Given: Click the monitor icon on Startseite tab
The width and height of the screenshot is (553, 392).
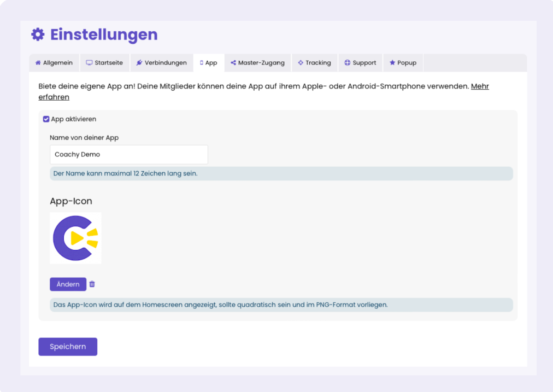Looking at the screenshot, I should tap(89, 63).
